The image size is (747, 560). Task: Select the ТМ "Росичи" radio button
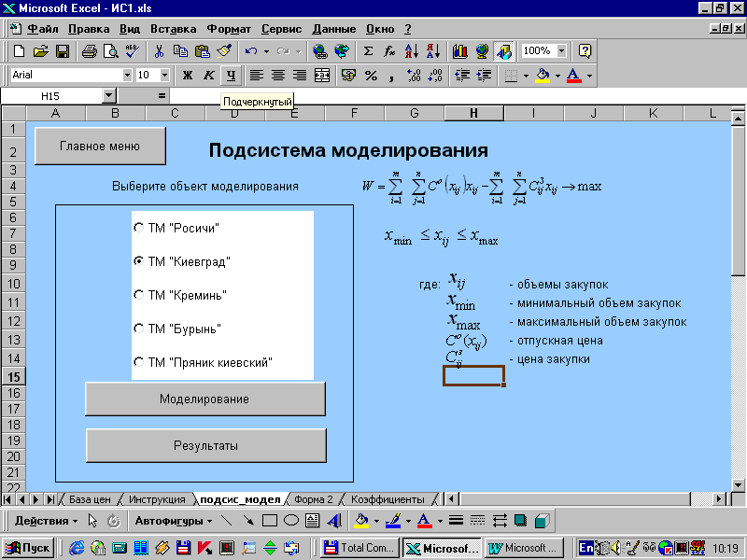(x=139, y=228)
